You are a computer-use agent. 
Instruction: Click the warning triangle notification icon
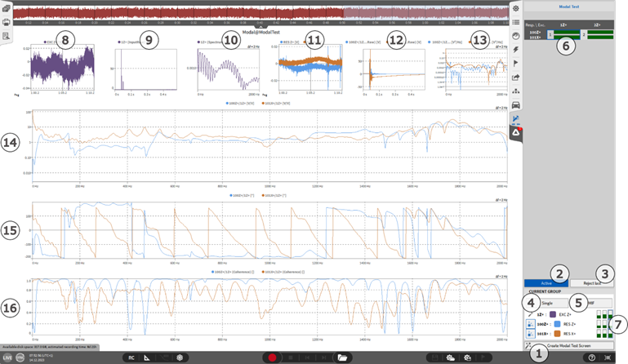515,132
